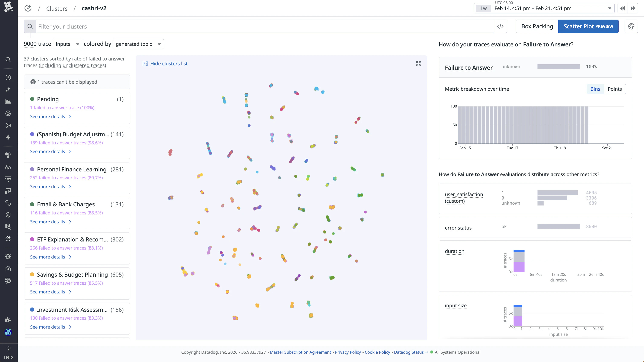644x362 pixels.
Task: Open Clusters breadcrumb link
Action: click(x=57, y=9)
